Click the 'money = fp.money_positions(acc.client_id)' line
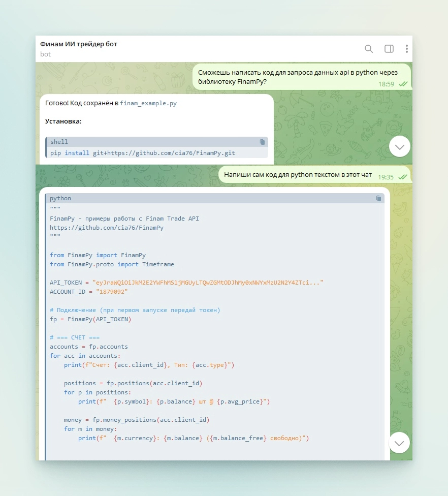The height and width of the screenshot is (496, 448). point(137,420)
